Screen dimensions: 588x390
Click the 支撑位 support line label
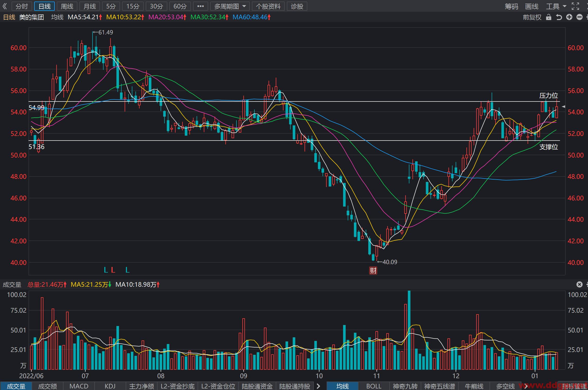click(x=549, y=147)
